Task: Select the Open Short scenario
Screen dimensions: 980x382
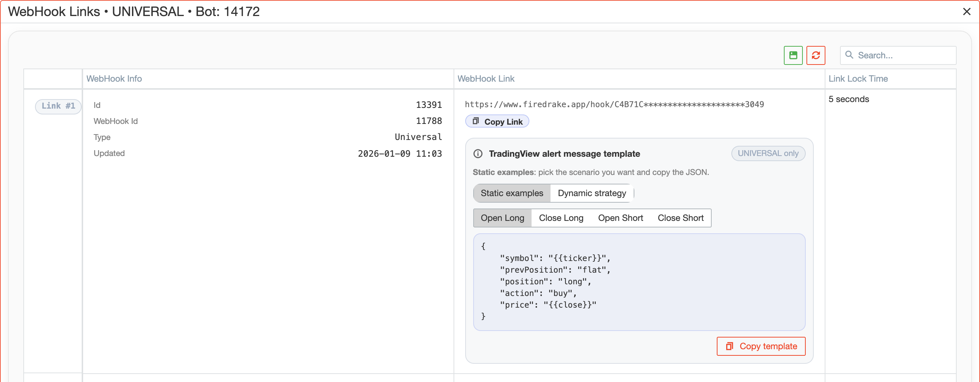Action: pyautogui.click(x=620, y=218)
